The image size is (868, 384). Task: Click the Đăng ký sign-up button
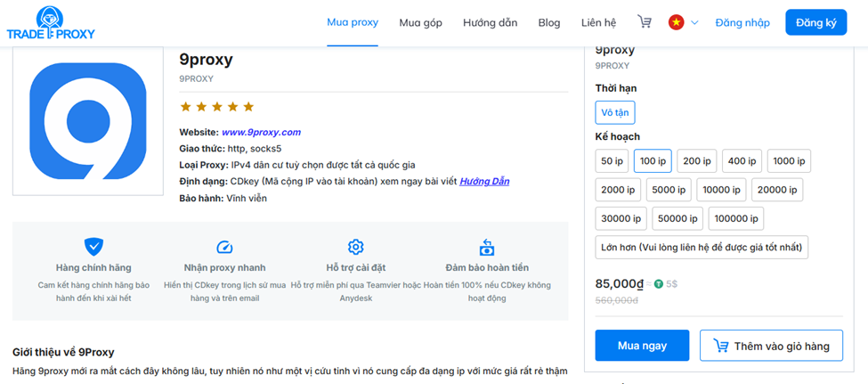(x=815, y=22)
